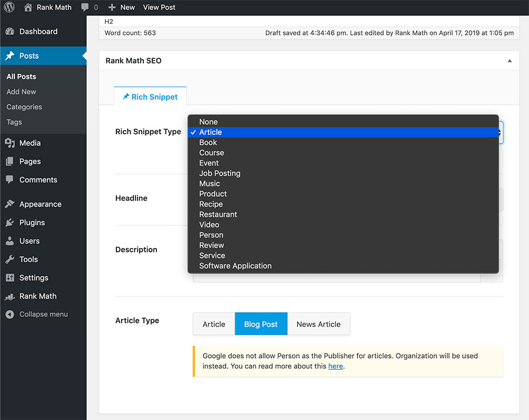Select the Article type toggle button
This screenshot has height=420, width=529.
pos(214,324)
